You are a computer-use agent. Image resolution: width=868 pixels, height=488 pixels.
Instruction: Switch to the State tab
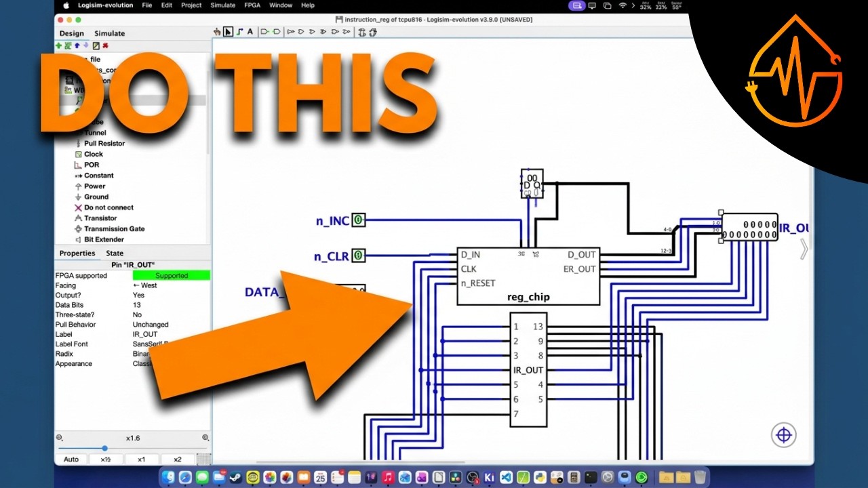click(115, 253)
